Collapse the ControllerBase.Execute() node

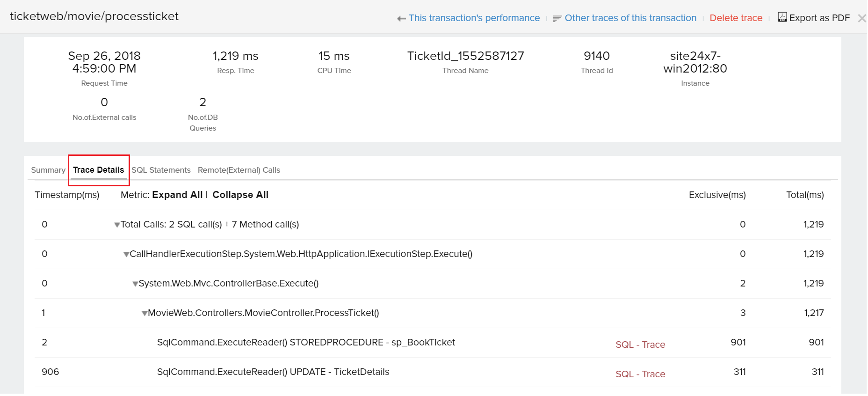pos(135,284)
